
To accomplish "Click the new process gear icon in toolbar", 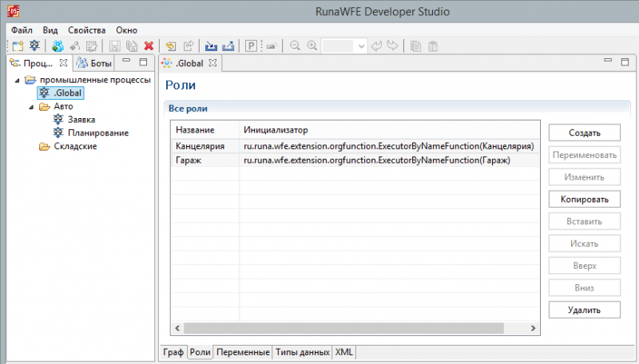I will pyautogui.click(x=34, y=45).
